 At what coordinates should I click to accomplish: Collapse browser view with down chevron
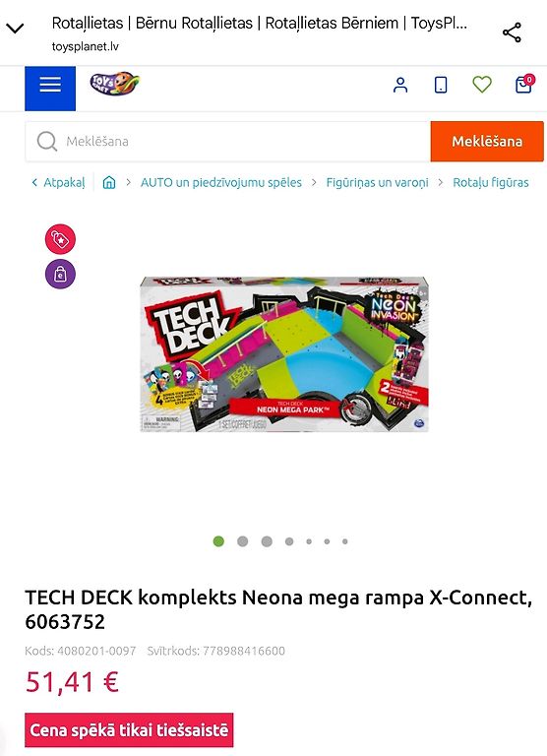pyautogui.click(x=16, y=29)
